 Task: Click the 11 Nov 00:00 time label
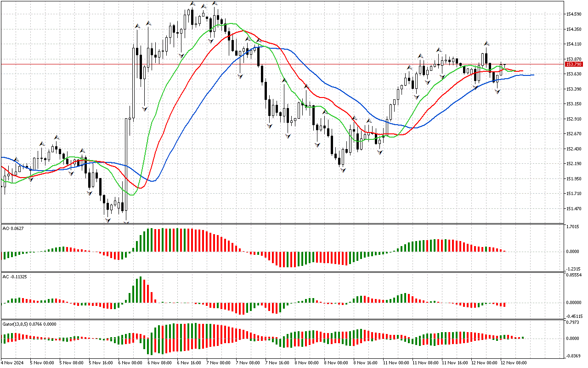point(396,362)
